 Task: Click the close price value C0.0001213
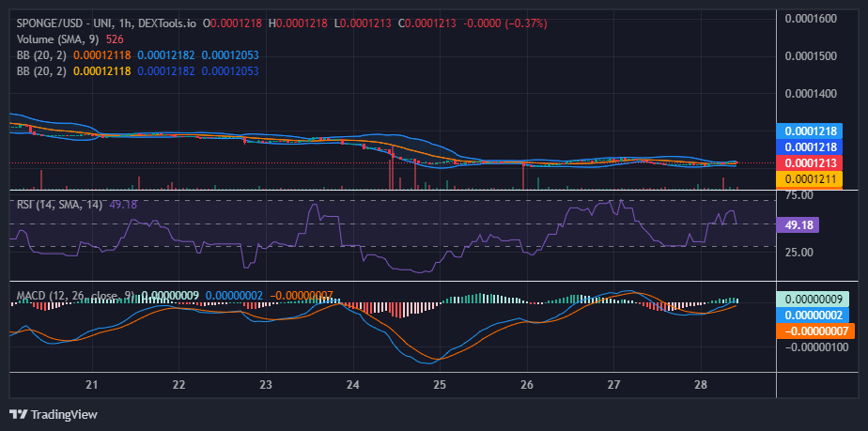pyautogui.click(x=426, y=23)
